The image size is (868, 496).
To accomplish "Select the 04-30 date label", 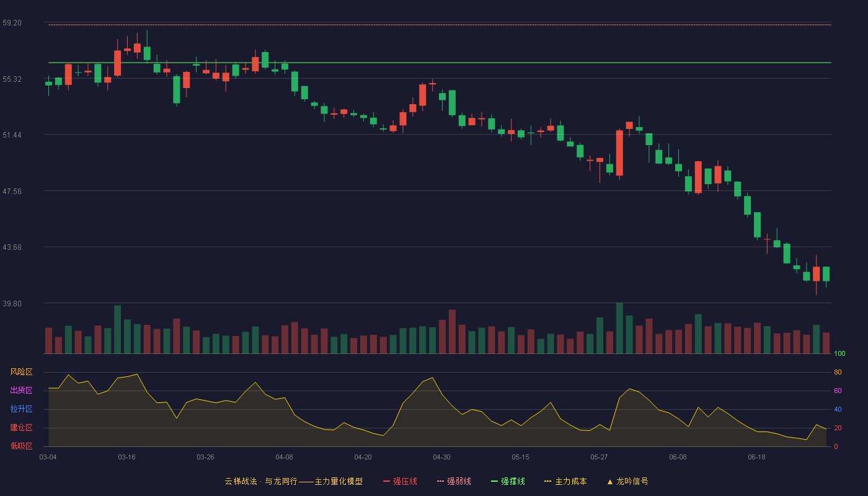I will [x=441, y=457].
